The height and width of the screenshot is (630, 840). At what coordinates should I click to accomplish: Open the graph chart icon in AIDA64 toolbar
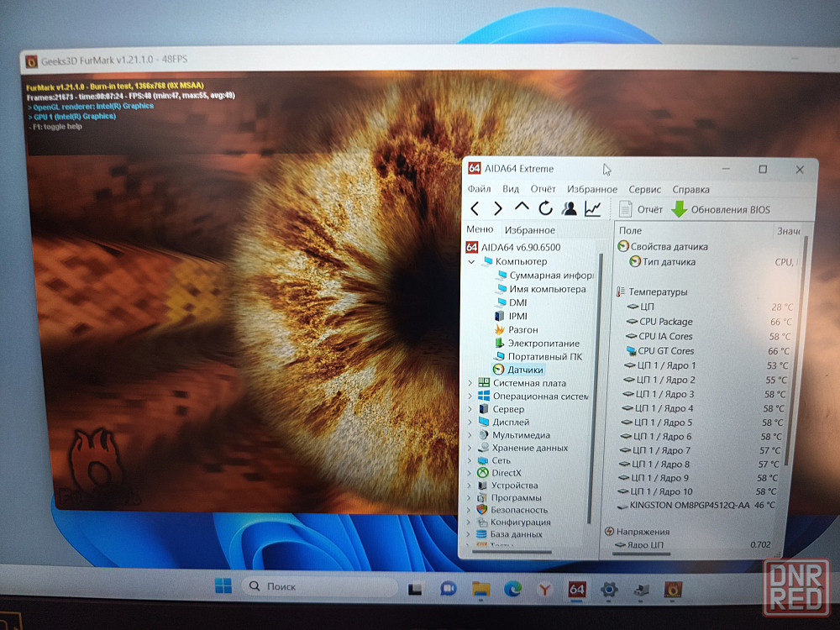click(x=592, y=208)
